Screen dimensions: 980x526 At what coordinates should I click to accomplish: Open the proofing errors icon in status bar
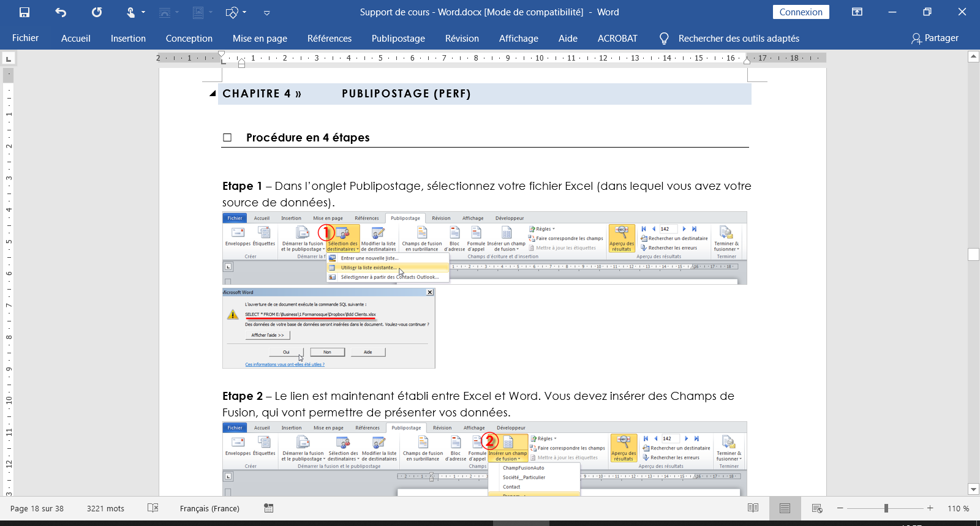(153, 508)
